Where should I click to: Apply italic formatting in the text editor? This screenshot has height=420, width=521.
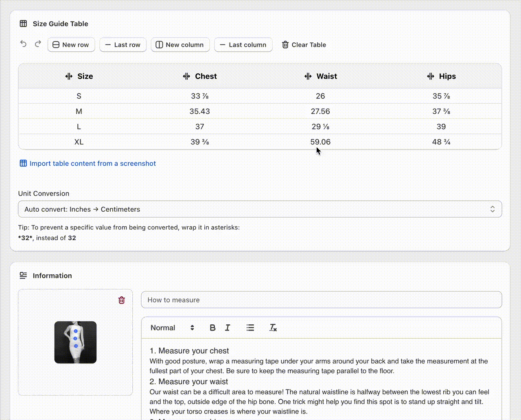click(x=228, y=328)
